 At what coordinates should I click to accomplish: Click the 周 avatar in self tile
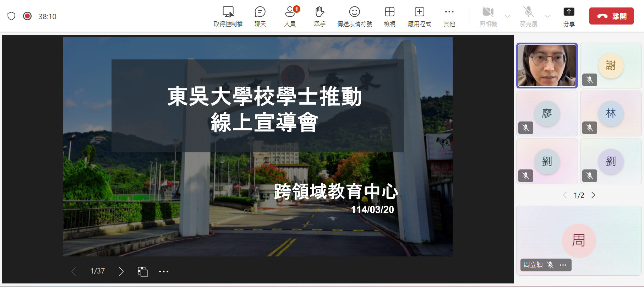coord(579,240)
